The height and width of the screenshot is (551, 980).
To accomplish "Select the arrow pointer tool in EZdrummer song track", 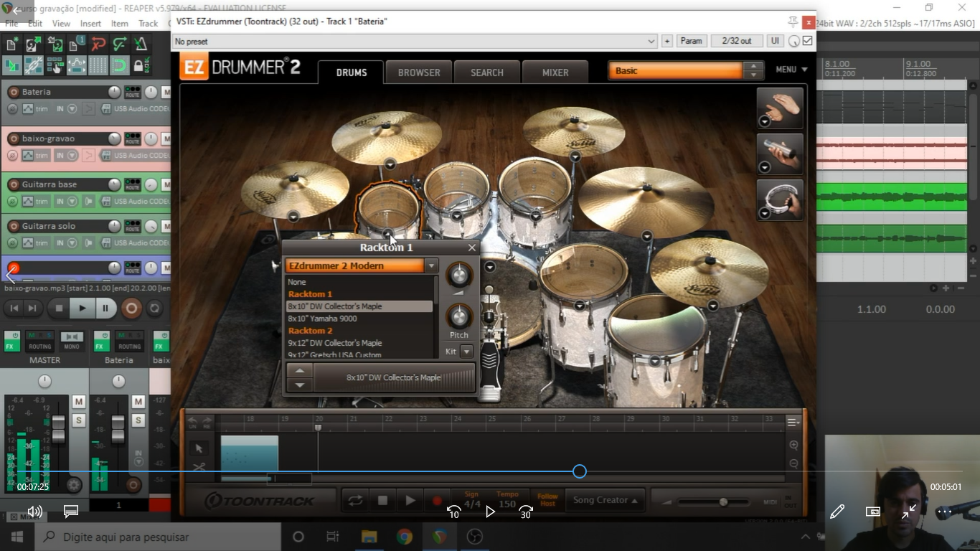I will tap(199, 448).
